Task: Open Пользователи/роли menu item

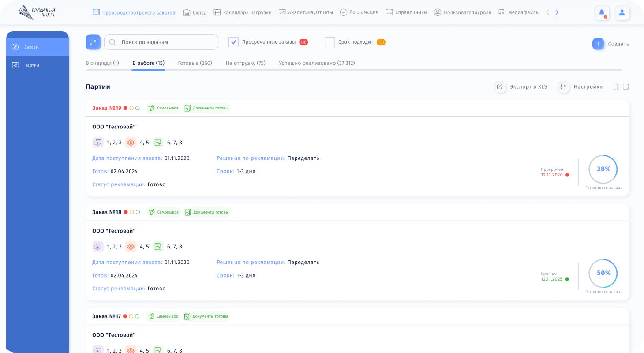Action: (x=463, y=12)
